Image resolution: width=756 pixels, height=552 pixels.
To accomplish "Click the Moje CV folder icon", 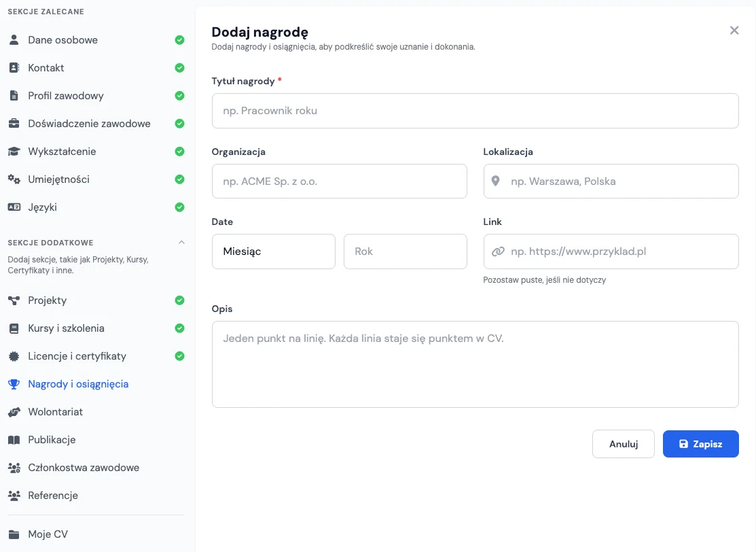I will (x=14, y=534).
